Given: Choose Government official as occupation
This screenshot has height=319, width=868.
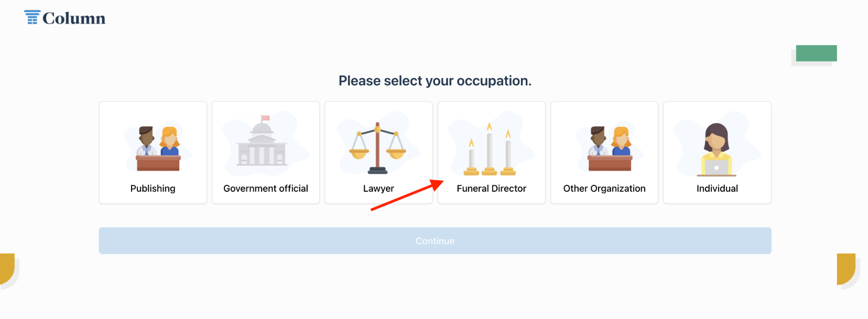Looking at the screenshot, I should [x=266, y=189].
